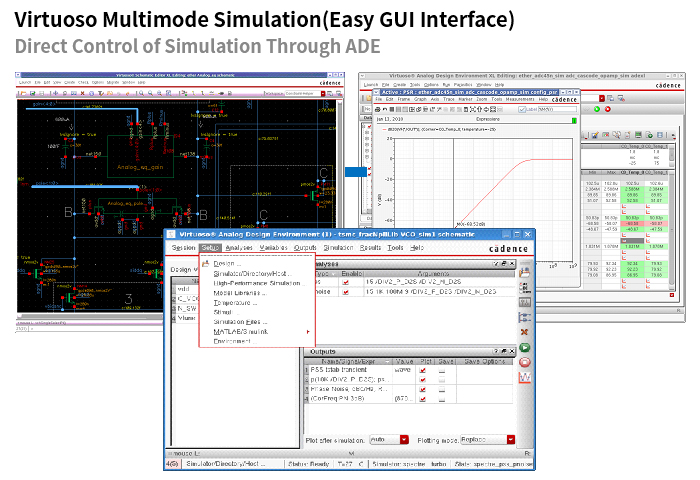Viewport: 700px width, 480px height.
Task: Open red dropdown arrow in ADE XL top toolbar
Action: coord(602,98)
